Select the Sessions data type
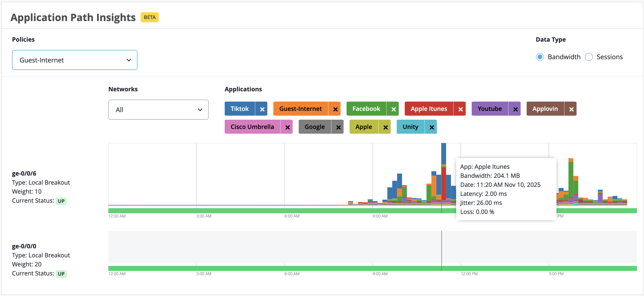 tap(589, 57)
